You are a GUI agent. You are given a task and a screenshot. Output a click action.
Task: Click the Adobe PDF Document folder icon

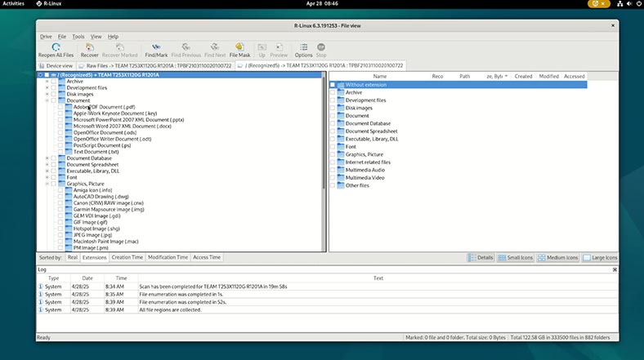coord(69,107)
